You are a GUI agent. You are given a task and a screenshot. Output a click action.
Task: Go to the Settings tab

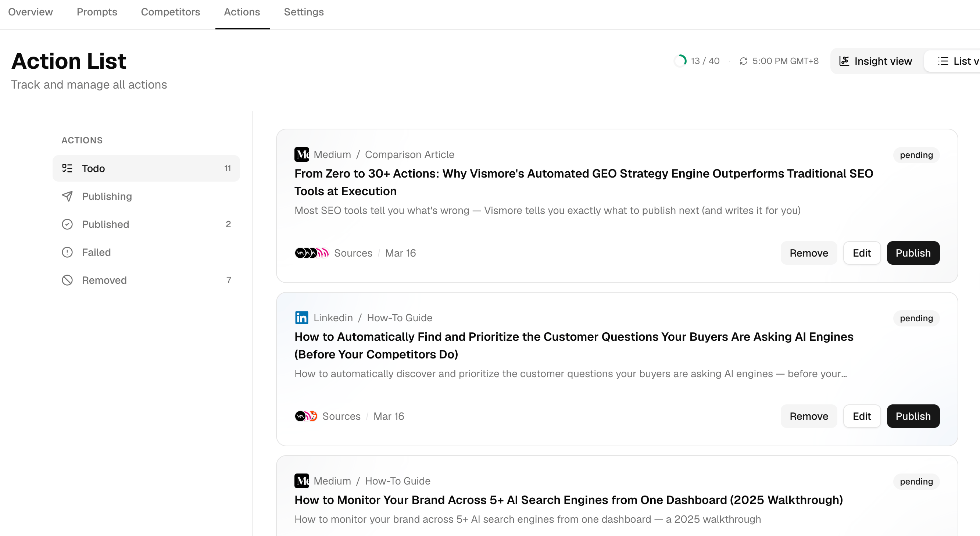[x=304, y=12]
